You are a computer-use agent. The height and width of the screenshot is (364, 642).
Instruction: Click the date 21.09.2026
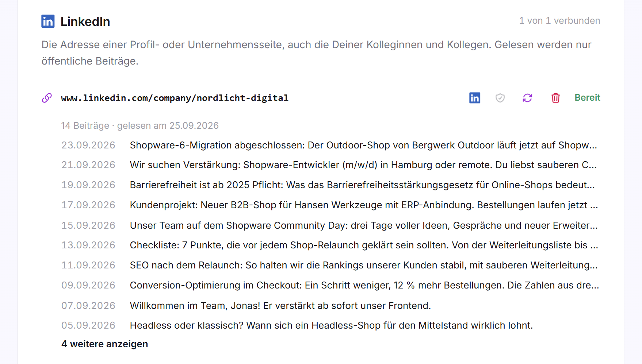(88, 165)
